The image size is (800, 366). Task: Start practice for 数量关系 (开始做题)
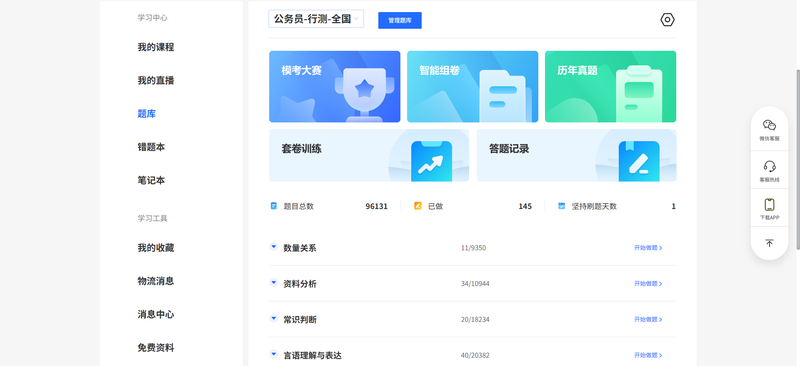pos(648,248)
